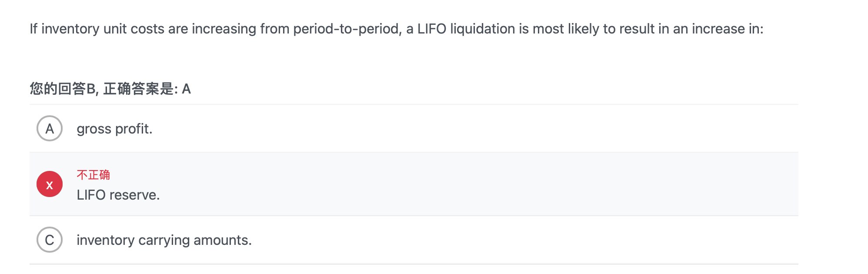
Task: Click the word 'carrying' in option C
Action: [x=164, y=241]
